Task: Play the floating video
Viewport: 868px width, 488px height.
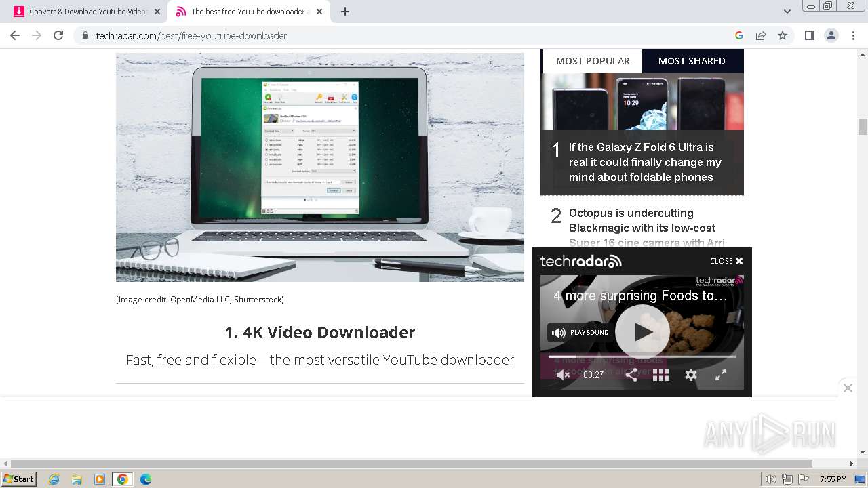Action: [x=642, y=332]
